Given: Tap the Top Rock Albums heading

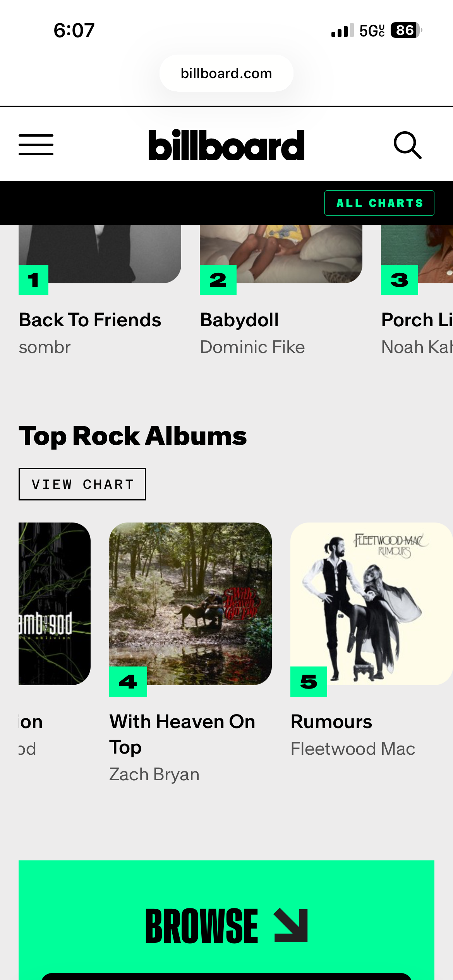Looking at the screenshot, I should click(x=133, y=436).
